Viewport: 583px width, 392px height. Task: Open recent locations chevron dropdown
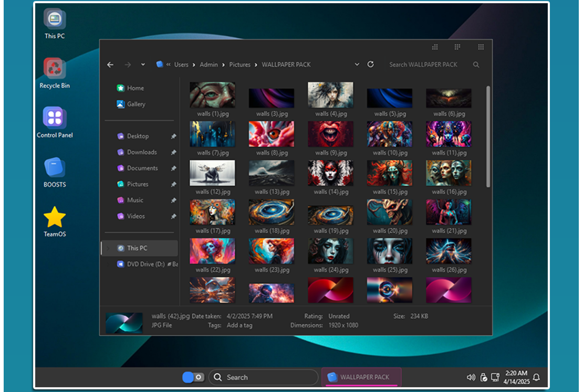143,65
